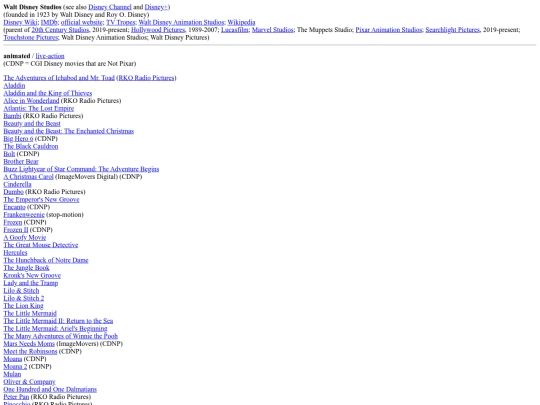Viewport: 540px width, 405px height.
Task: Open the Beauty and the Beast link
Action: (x=32, y=123)
